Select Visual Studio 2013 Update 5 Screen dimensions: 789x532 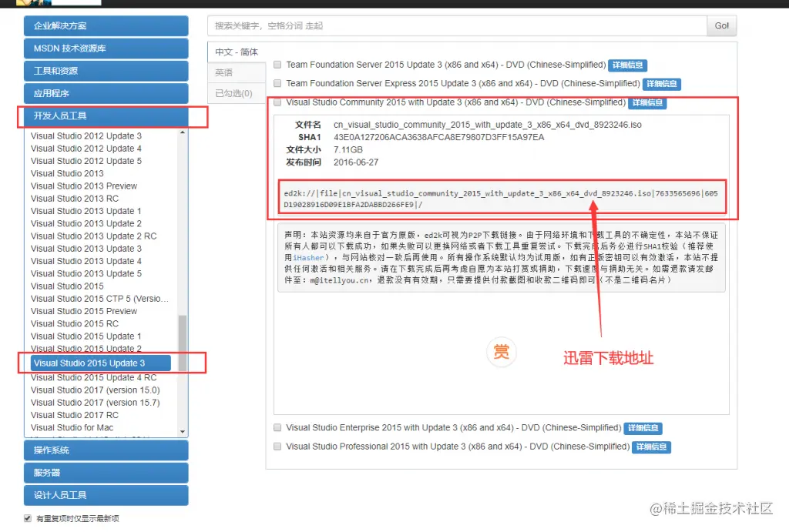tap(86, 273)
